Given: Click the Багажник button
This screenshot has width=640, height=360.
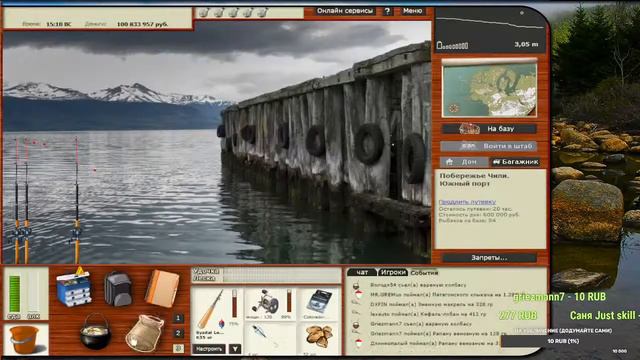Looking at the screenshot, I should coord(515,162).
